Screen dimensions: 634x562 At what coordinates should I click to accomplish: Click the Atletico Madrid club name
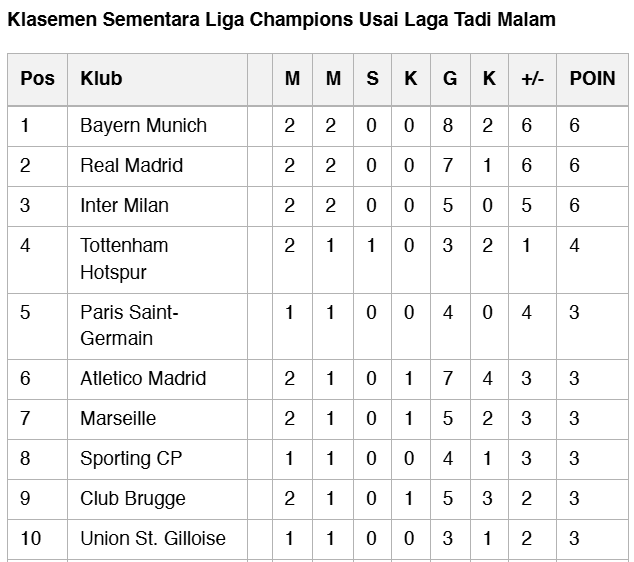pos(143,378)
